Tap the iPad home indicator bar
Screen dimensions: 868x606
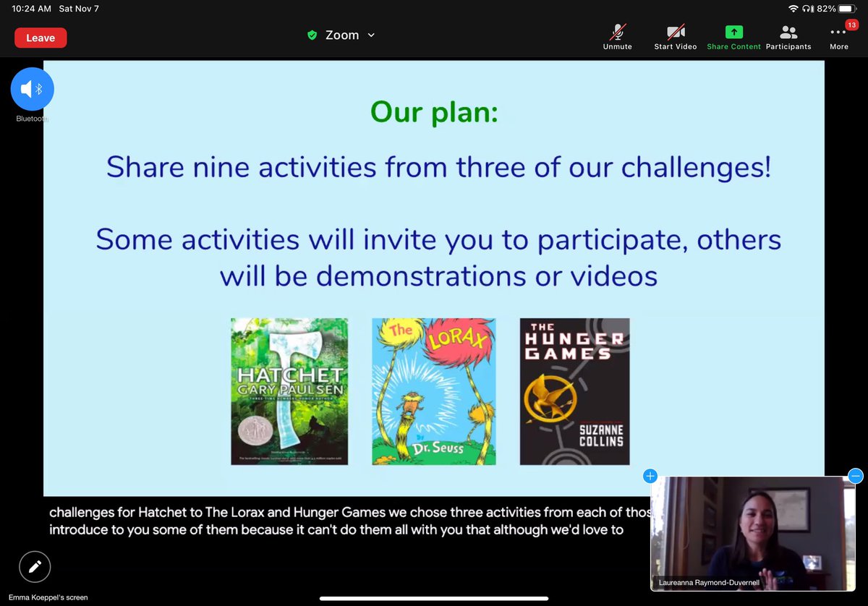click(433, 597)
